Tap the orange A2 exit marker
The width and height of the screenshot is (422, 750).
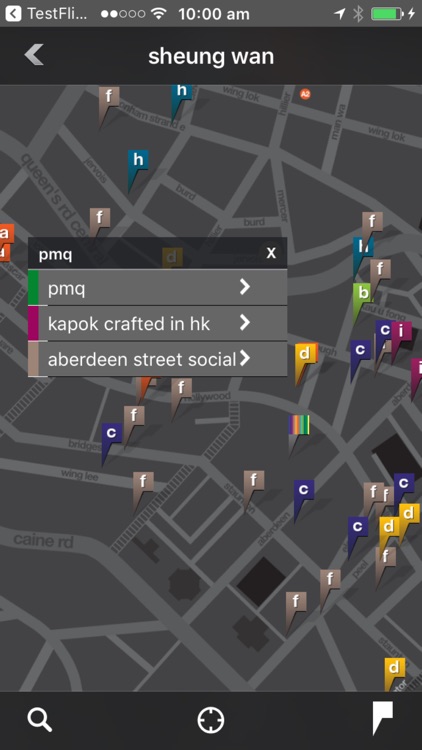(305, 94)
